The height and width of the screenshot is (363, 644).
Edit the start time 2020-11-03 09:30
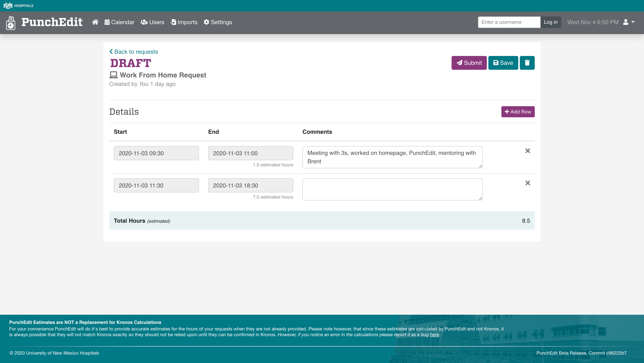tap(156, 153)
